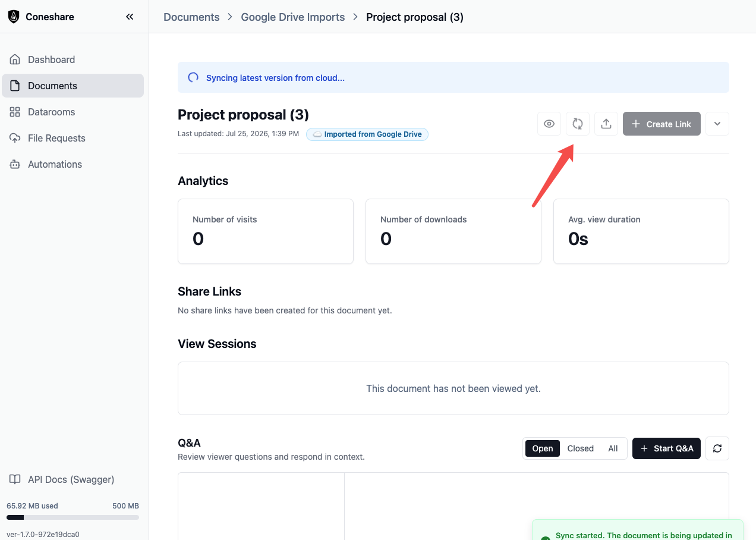Screen dimensions: 756x540
Task: Click the storage usage progress bar
Action: point(73,517)
